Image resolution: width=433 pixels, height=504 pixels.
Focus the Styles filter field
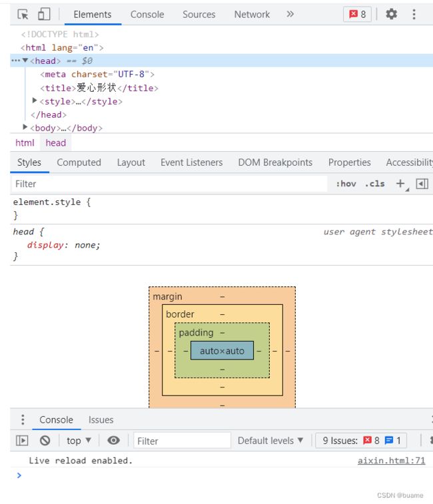point(169,184)
